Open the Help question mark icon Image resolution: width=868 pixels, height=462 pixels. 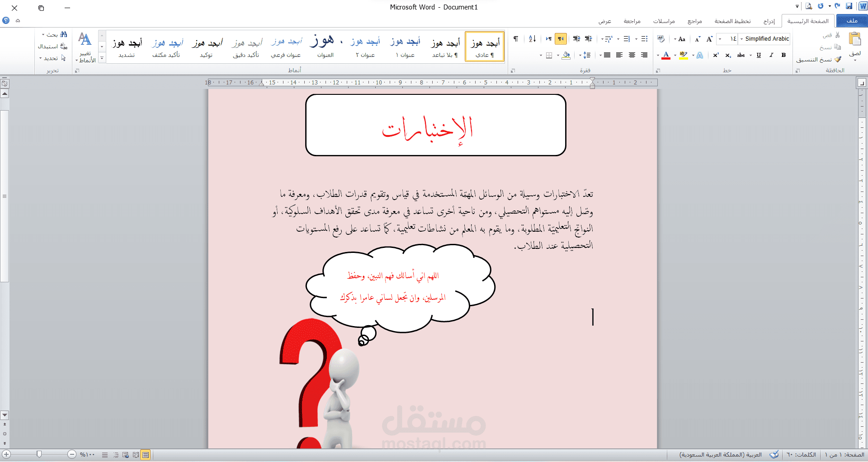(x=6, y=20)
